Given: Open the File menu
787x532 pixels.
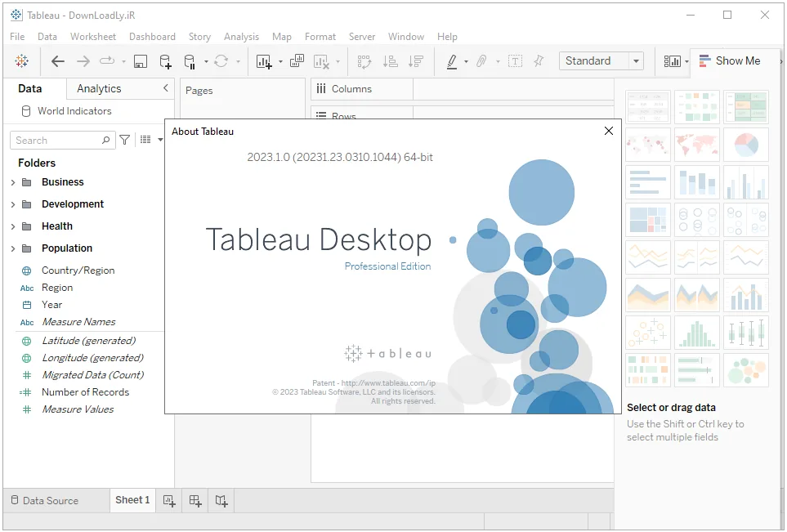Looking at the screenshot, I should pos(17,37).
